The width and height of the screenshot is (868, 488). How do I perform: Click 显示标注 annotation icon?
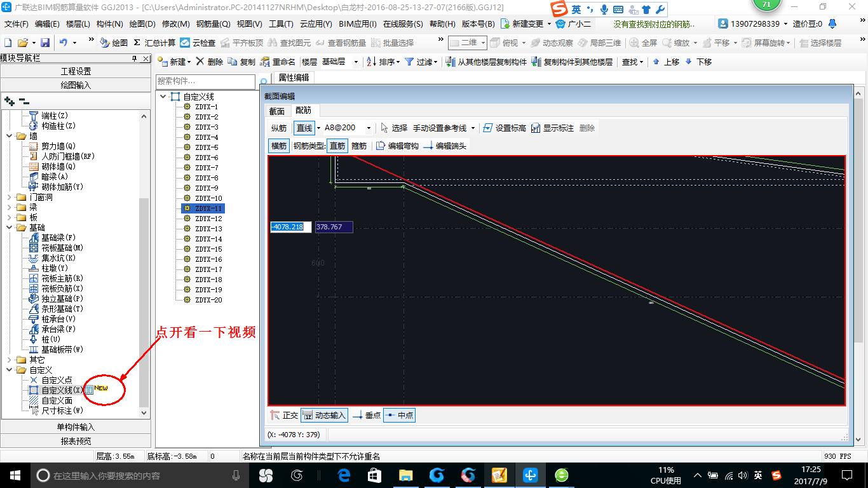[536, 128]
